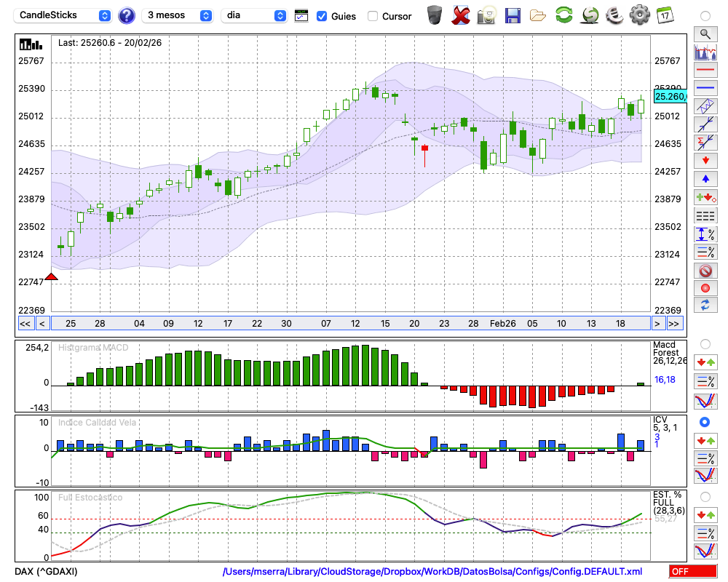Click the Config.DEFAULT.xml file path link
The width and height of the screenshot is (728, 582).
coord(432,571)
